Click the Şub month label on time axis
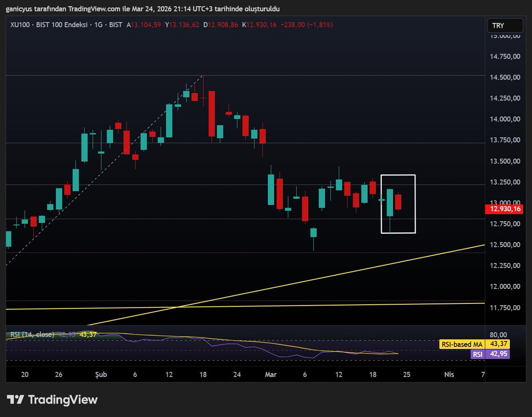 (102, 375)
